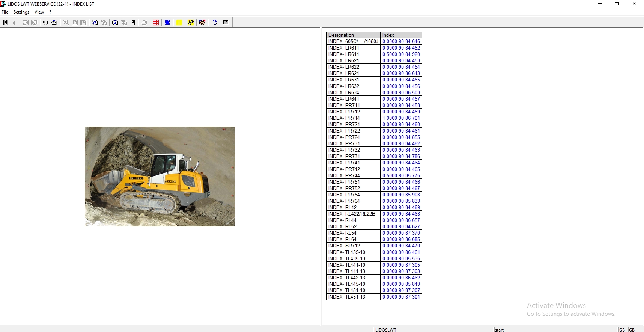Click the yellow information icon
This screenshot has width=644, height=332.
[x=179, y=23]
